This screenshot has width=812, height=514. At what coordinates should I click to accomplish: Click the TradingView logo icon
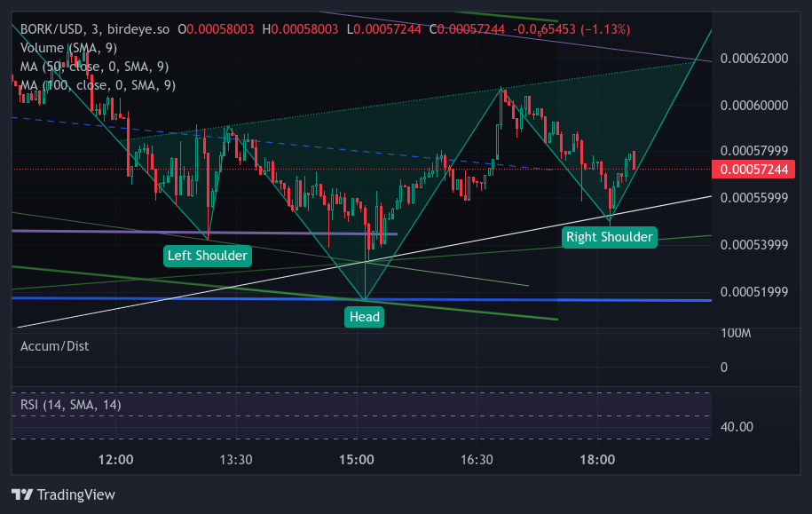point(22,494)
